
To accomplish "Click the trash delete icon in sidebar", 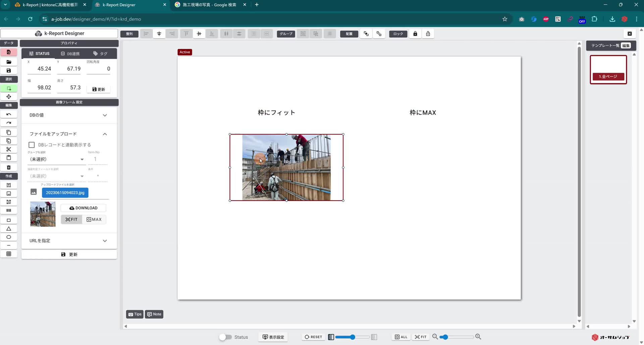I will 9,167.
